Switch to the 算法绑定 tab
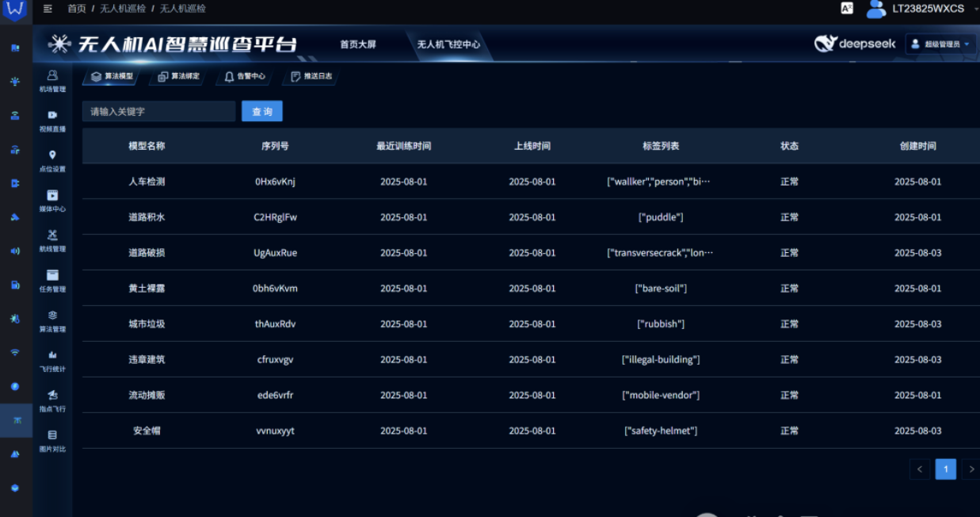Image resolution: width=980 pixels, height=517 pixels. tap(178, 77)
